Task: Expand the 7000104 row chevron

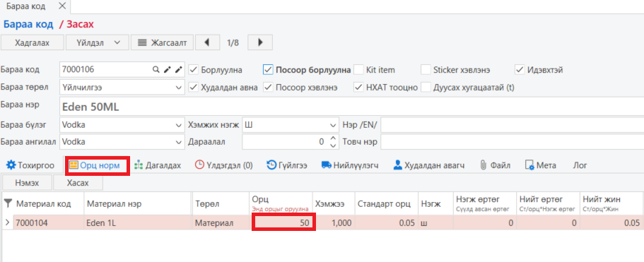Action: pyautogui.click(x=7, y=222)
